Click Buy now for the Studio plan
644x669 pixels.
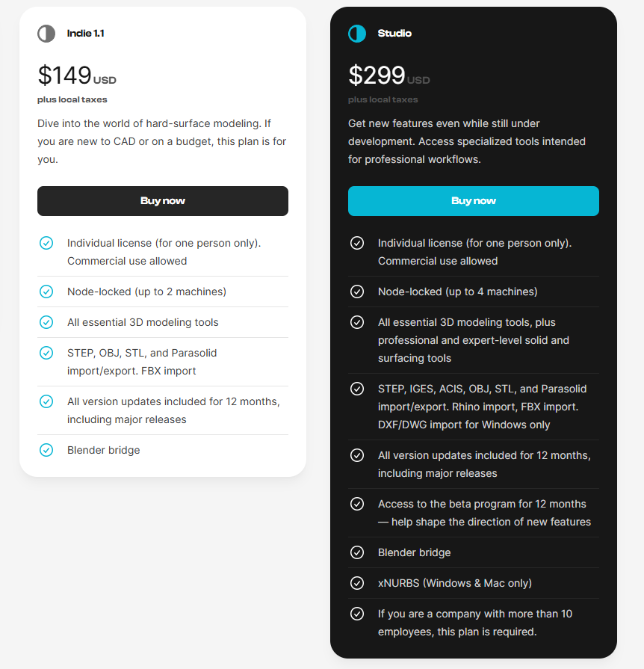(474, 201)
